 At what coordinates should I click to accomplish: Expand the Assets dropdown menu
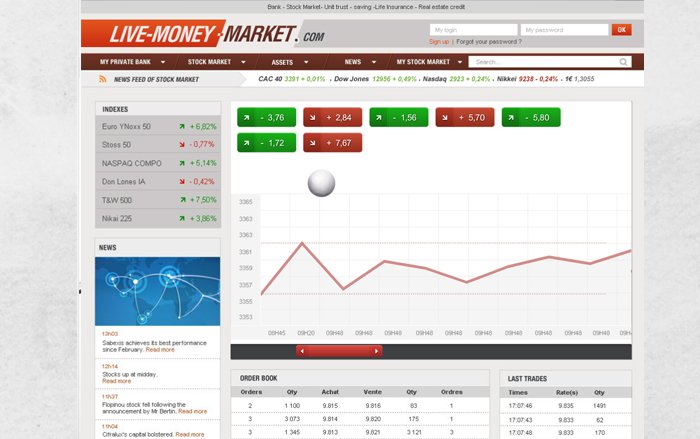point(287,62)
